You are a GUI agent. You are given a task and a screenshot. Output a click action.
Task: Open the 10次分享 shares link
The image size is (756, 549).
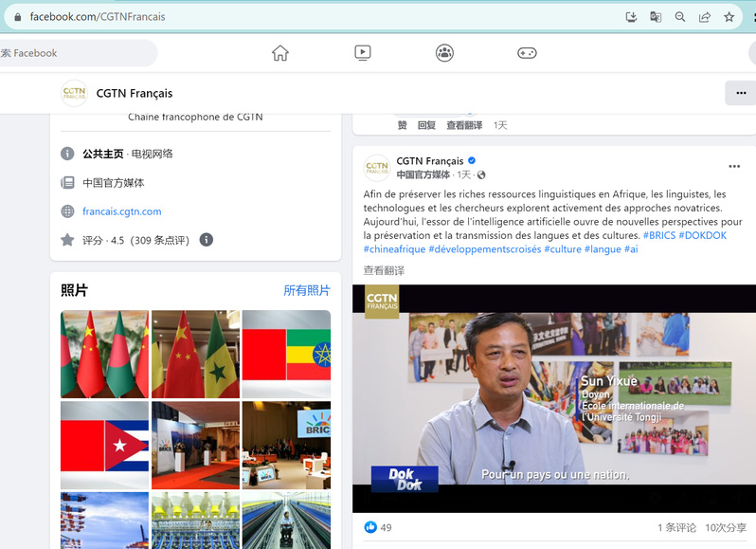[x=726, y=528]
